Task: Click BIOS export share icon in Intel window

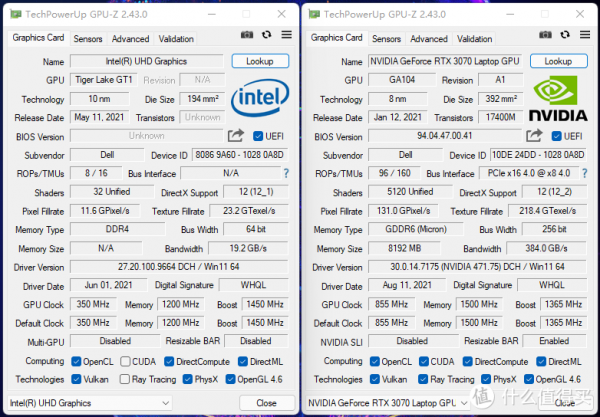Action: pyautogui.click(x=236, y=135)
